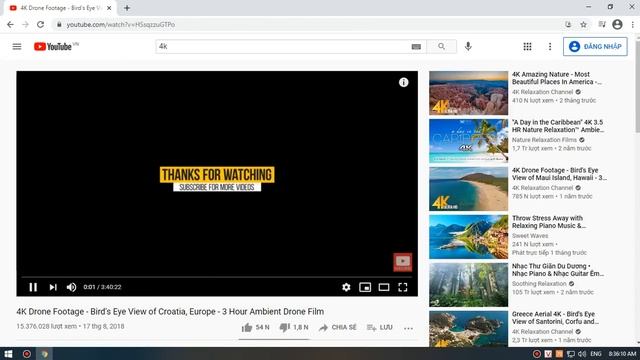
Task: Open player settings gear
Action: click(x=346, y=287)
